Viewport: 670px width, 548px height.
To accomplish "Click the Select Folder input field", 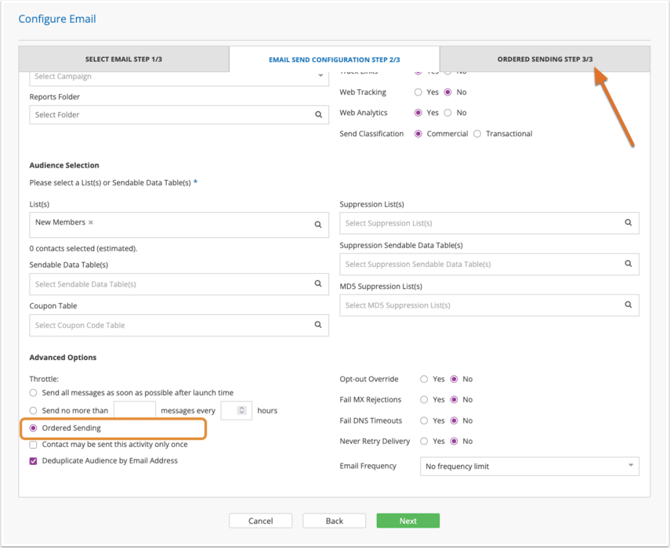I will coord(179,115).
